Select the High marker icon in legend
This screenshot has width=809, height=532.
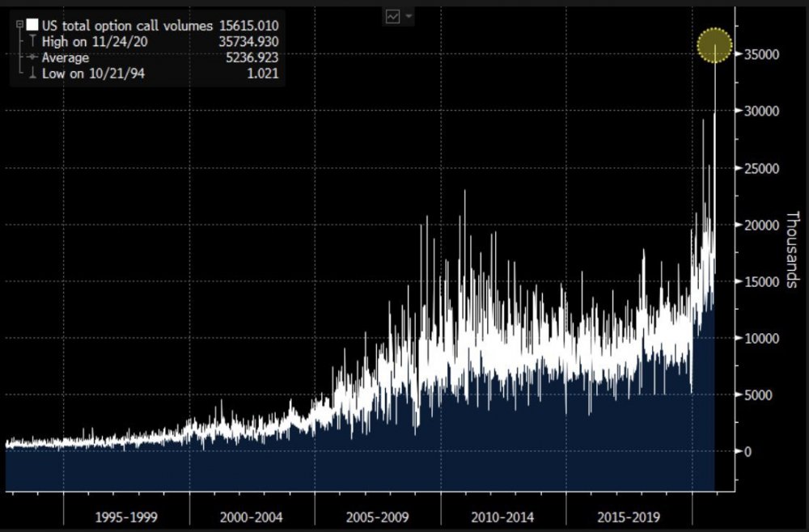(x=32, y=41)
